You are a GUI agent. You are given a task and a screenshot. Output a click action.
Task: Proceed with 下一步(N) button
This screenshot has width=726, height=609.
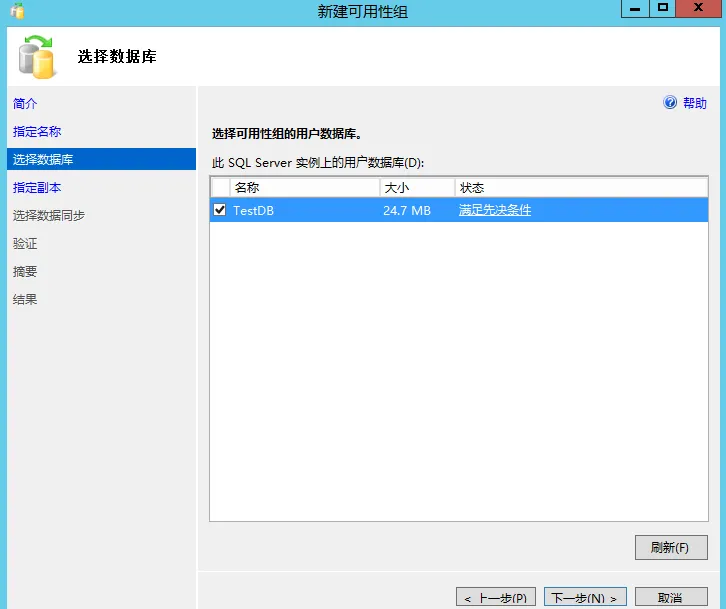(585, 598)
